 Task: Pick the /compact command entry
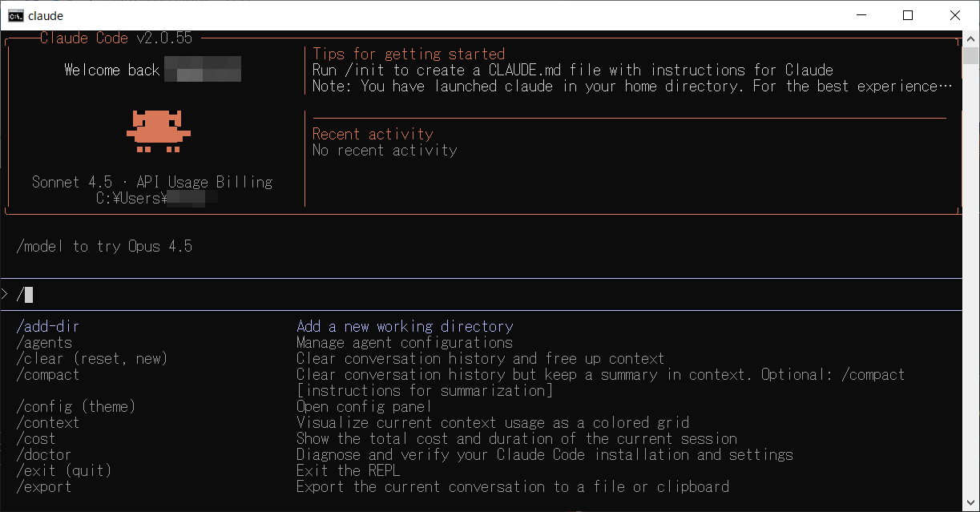click(47, 374)
